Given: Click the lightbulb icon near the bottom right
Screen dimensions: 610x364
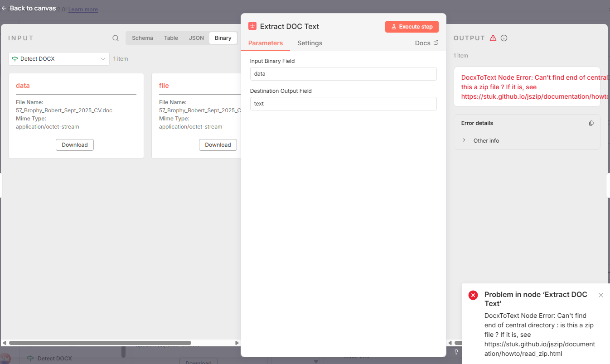Looking at the screenshot, I should 456,352.
